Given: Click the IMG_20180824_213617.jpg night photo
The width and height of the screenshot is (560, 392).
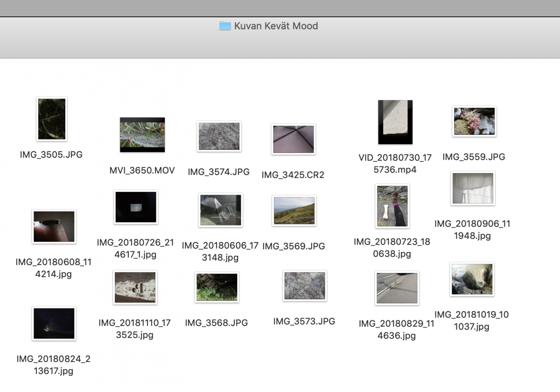Looking at the screenshot, I should point(54,323).
